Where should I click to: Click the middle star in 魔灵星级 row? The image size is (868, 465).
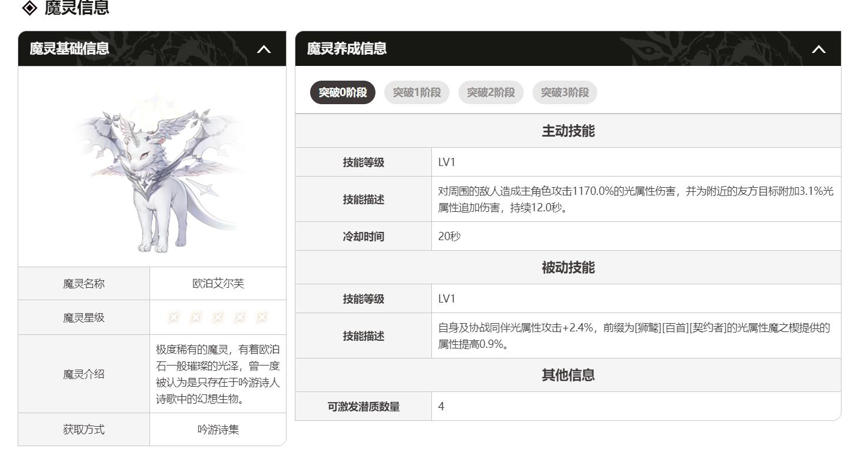(218, 317)
